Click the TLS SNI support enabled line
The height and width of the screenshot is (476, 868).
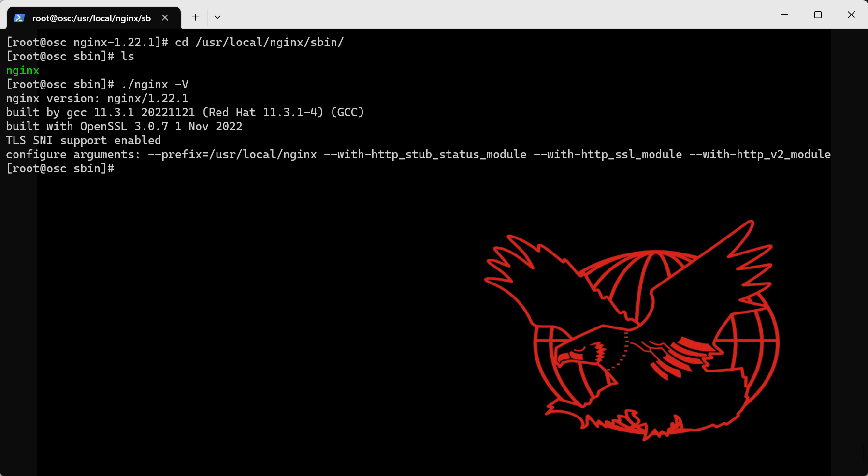84,140
